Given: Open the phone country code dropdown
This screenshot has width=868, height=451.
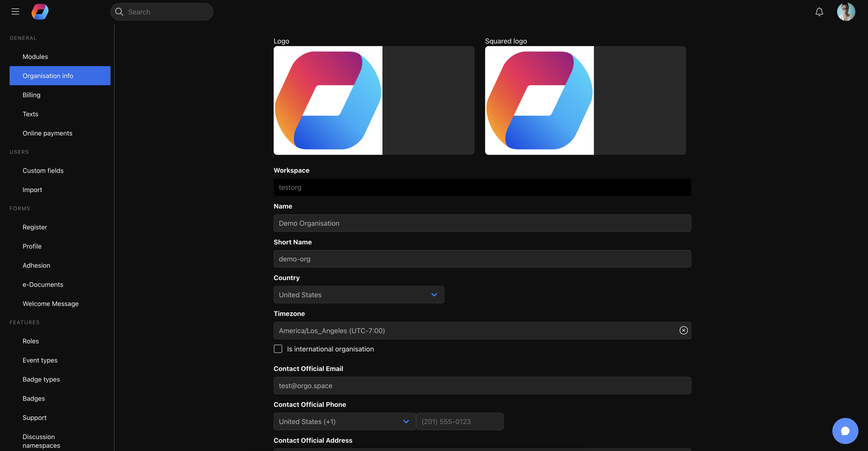Looking at the screenshot, I should click(344, 421).
